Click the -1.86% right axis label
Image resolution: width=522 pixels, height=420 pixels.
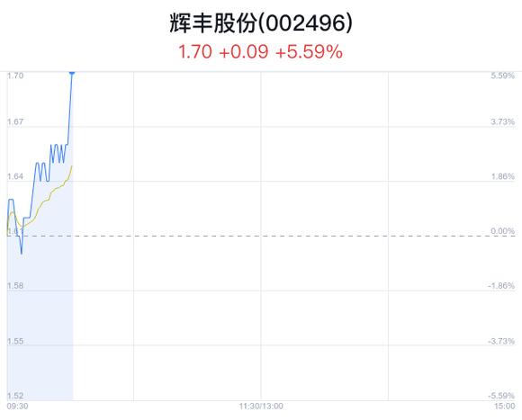[x=501, y=286]
